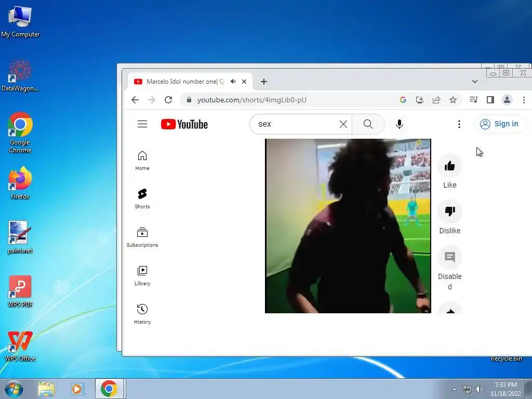This screenshot has height=399, width=532.
Task: Click the install app icon in address bar
Action: pos(420,100)
